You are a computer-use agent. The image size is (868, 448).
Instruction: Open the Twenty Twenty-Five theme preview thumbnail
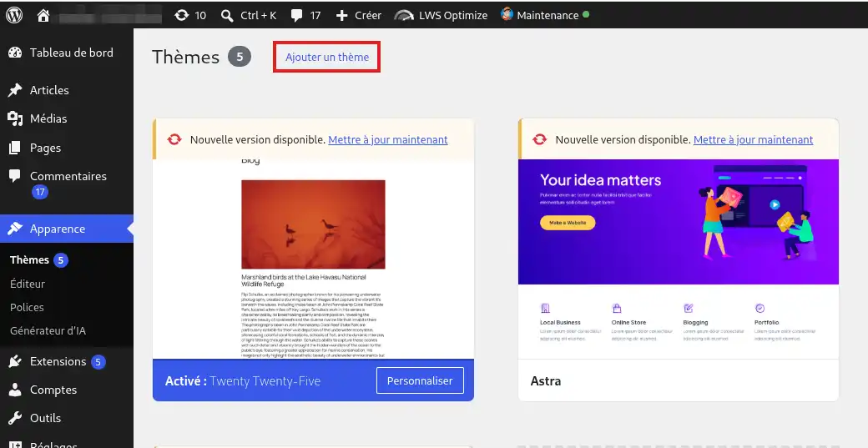(x=313, y=259)
